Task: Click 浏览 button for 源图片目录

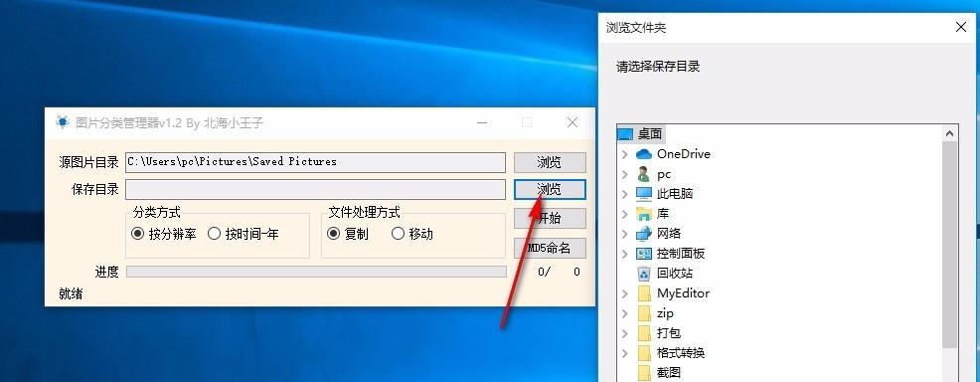Action: pyautogui.click(x=550, y=162)
